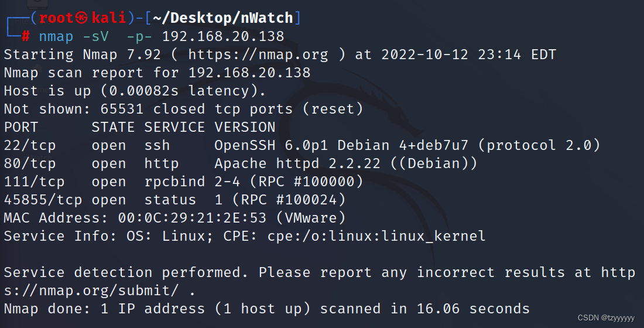Screen dimensions: 644x328
Task: Click the -p- option flag
Action: click(139, 36)
